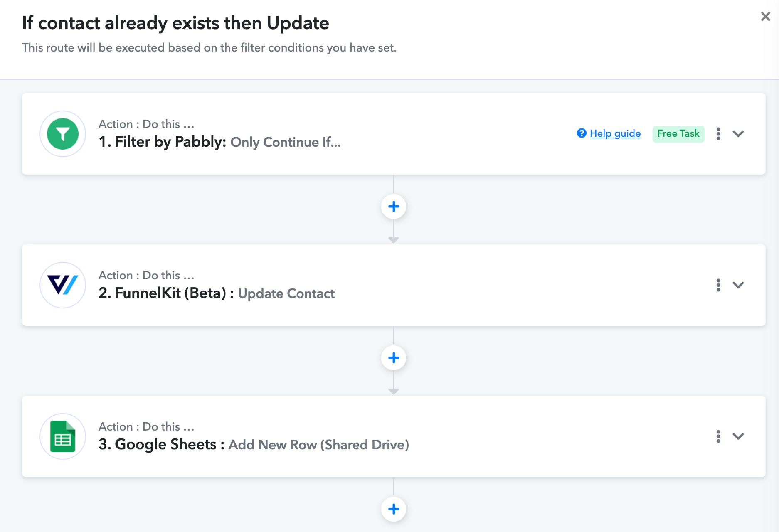Click the FunnelKit (Beta) step title

click(217, 293)
